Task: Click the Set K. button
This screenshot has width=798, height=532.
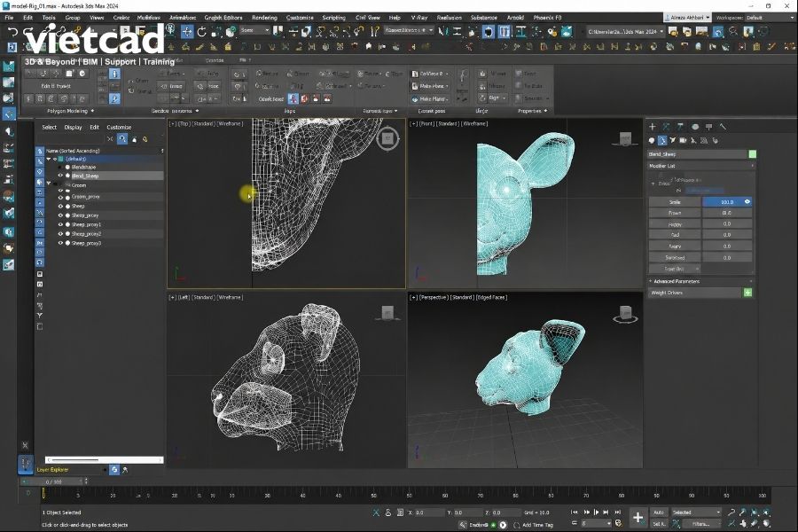Action: click(659, 523)
